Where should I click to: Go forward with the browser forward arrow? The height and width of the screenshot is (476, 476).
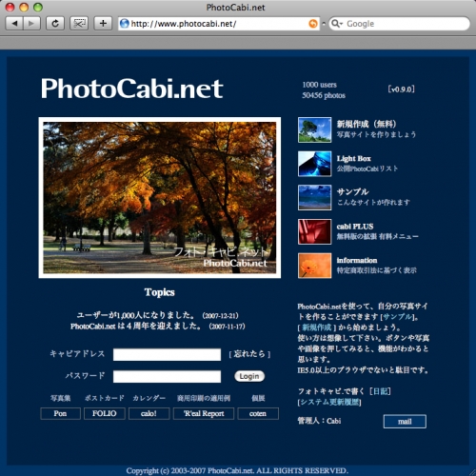pos(31,24)
